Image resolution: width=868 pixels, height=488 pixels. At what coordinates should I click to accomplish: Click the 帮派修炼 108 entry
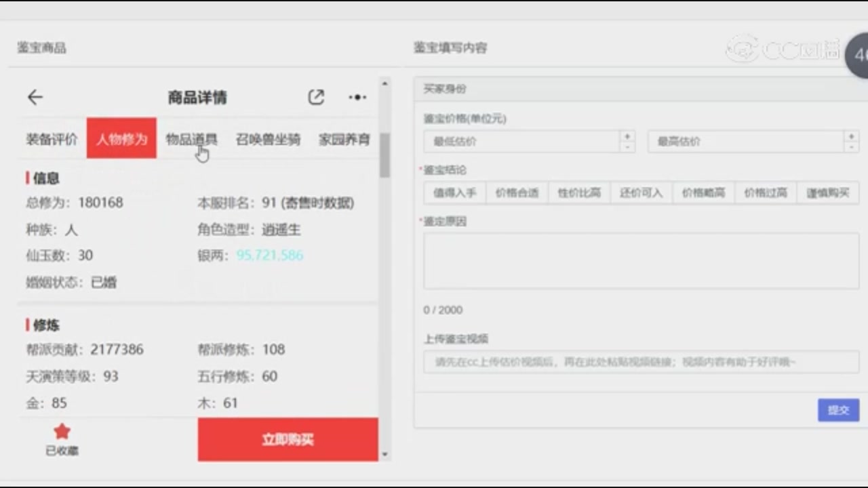(241, 350)
